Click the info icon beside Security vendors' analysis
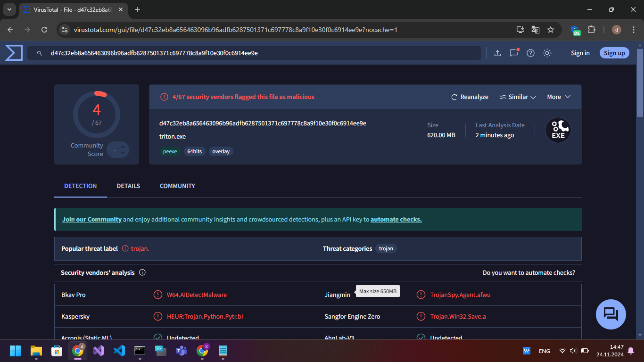Viewport: 644px width, 362px height. tap(142, 272)
